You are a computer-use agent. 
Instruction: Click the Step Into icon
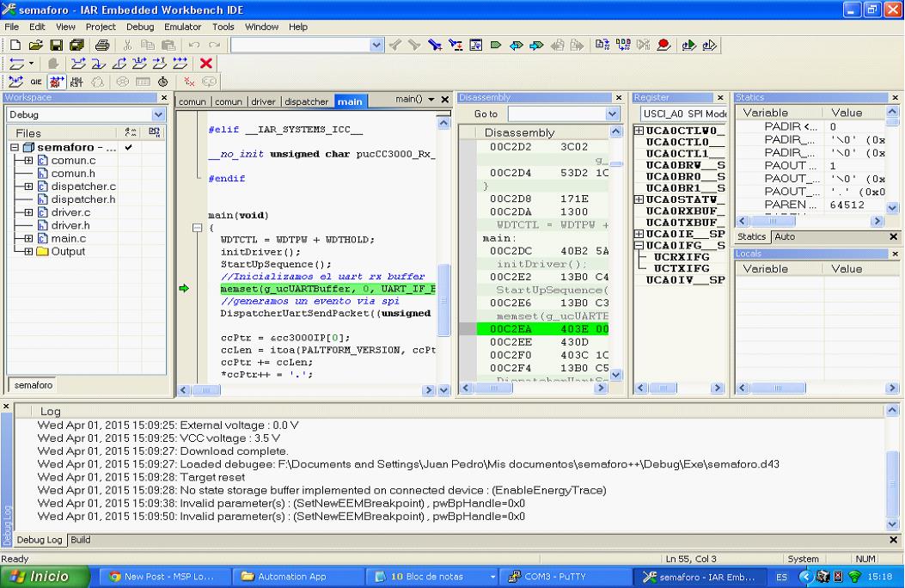click(99, 64)
